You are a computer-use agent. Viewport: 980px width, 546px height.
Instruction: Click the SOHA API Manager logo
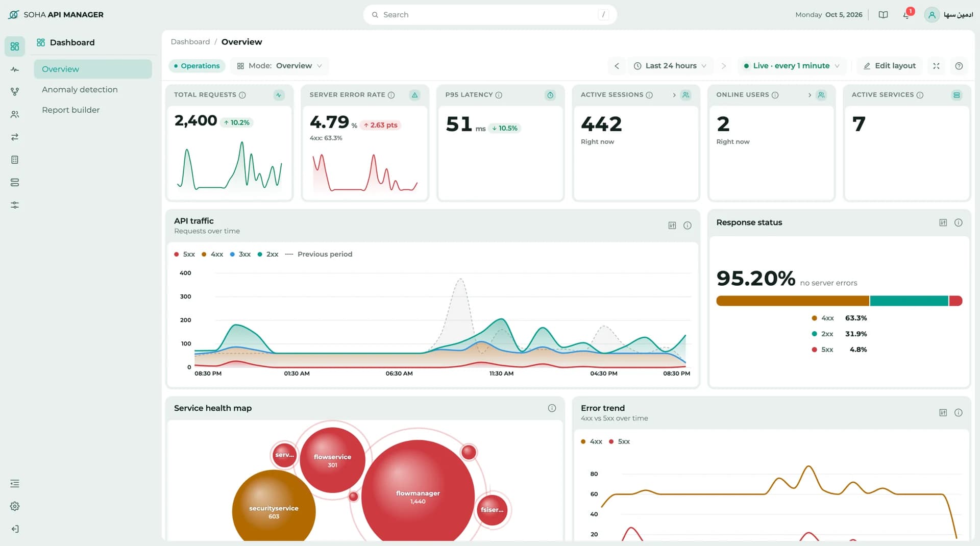pyautogui.click(x=56, y=15)
